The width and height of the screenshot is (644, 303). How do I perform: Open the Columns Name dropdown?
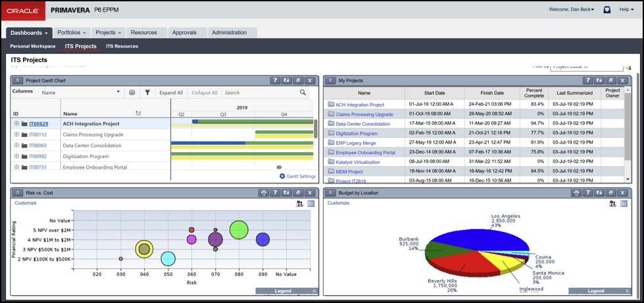coord(118,93)
